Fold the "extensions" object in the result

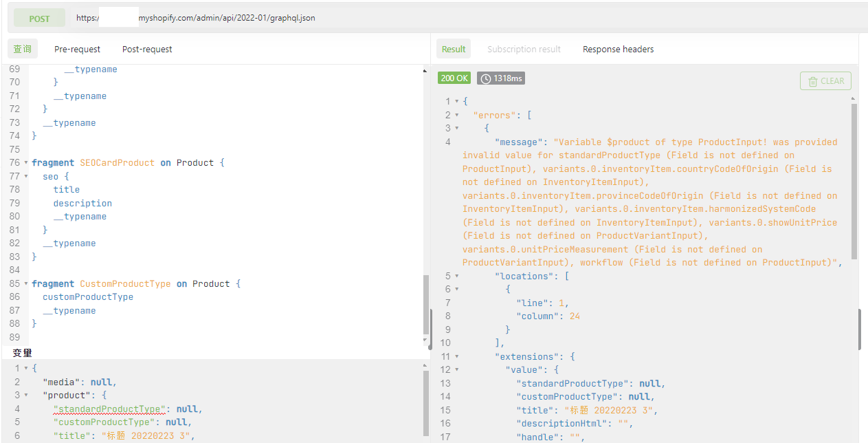(457, 357)
